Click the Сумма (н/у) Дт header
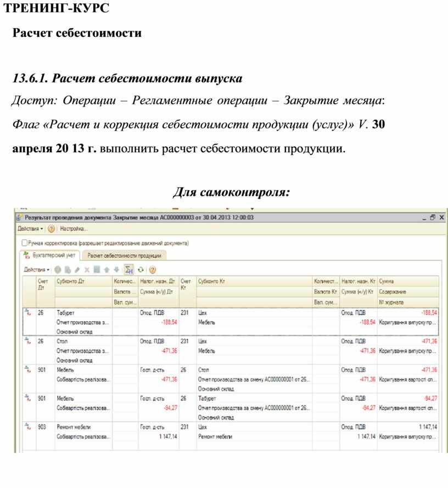 159,292
